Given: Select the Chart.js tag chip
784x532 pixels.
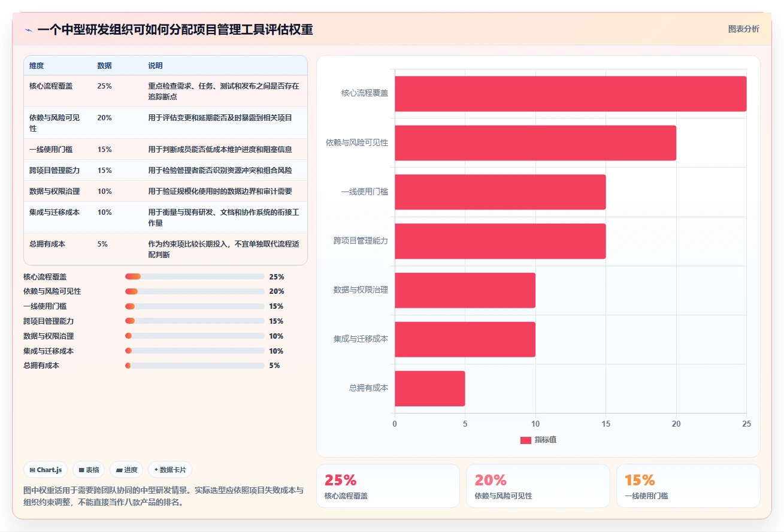Looking at the screenshot, I should pyautogui.click(x=46, y=470).
